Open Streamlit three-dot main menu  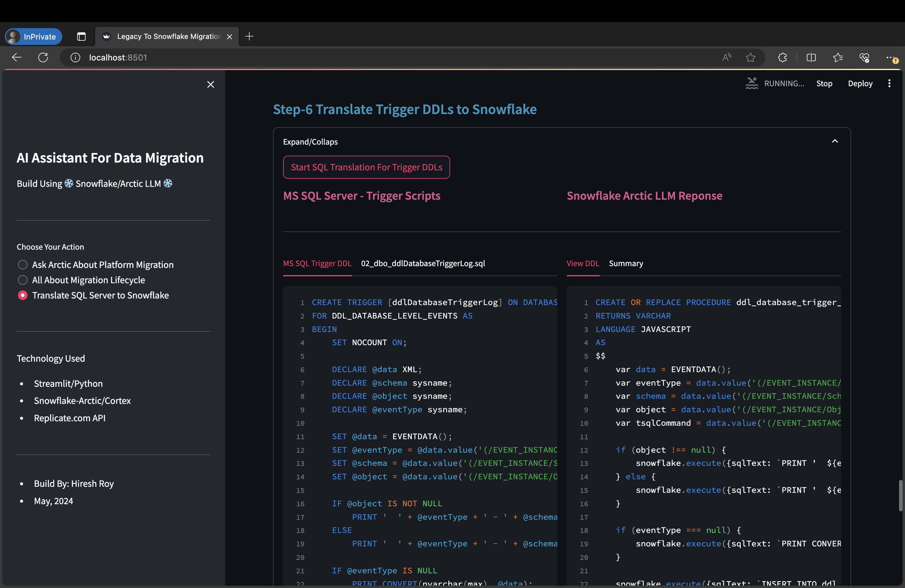(889, 84)
